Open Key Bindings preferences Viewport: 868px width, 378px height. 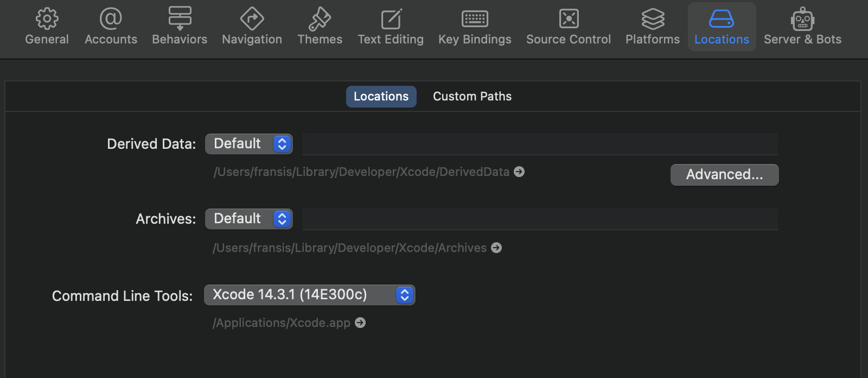click(x=475, y=27)
